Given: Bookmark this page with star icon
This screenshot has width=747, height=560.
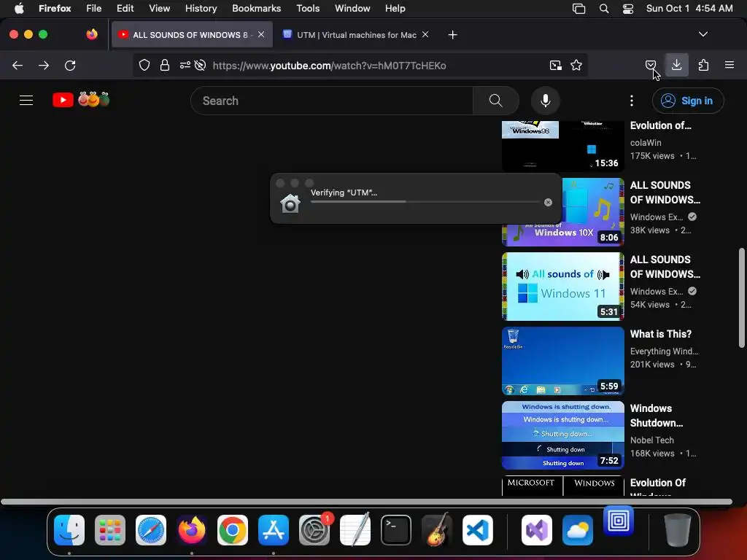Looking at the screenshot, I should coord(576,65).
